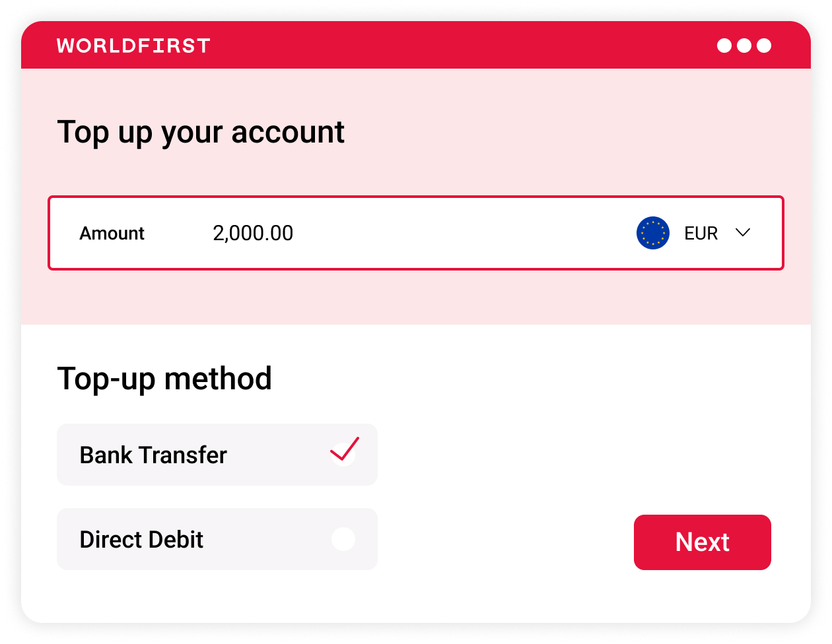Select the Direct Debit radio circle
The width and height of the screenshot is (832, 644).
pos(343,539)
